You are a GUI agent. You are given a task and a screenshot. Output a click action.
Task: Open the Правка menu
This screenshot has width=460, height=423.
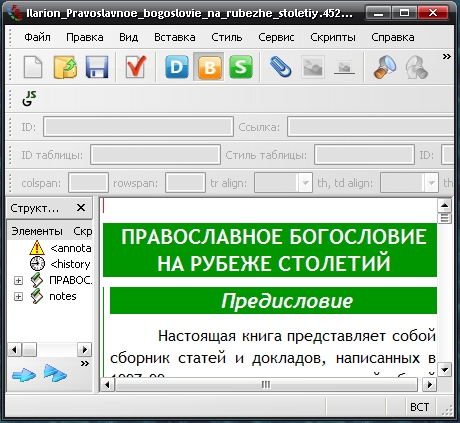85,37
